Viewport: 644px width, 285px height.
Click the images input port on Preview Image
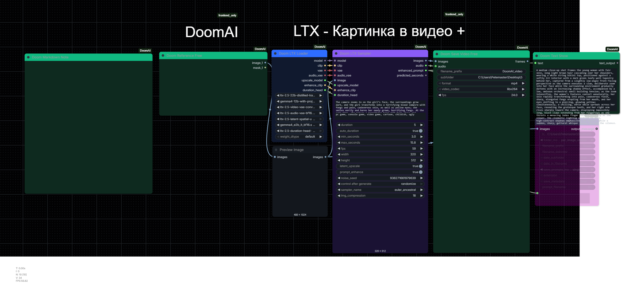pyautogui.click(x=275, y=157)
